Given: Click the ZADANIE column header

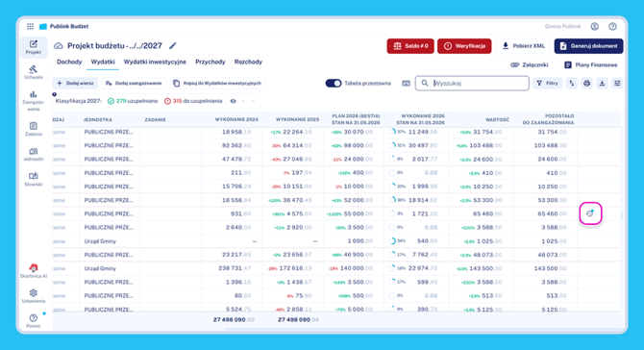Looking at the screenshot, I should [x=156, y=119].
